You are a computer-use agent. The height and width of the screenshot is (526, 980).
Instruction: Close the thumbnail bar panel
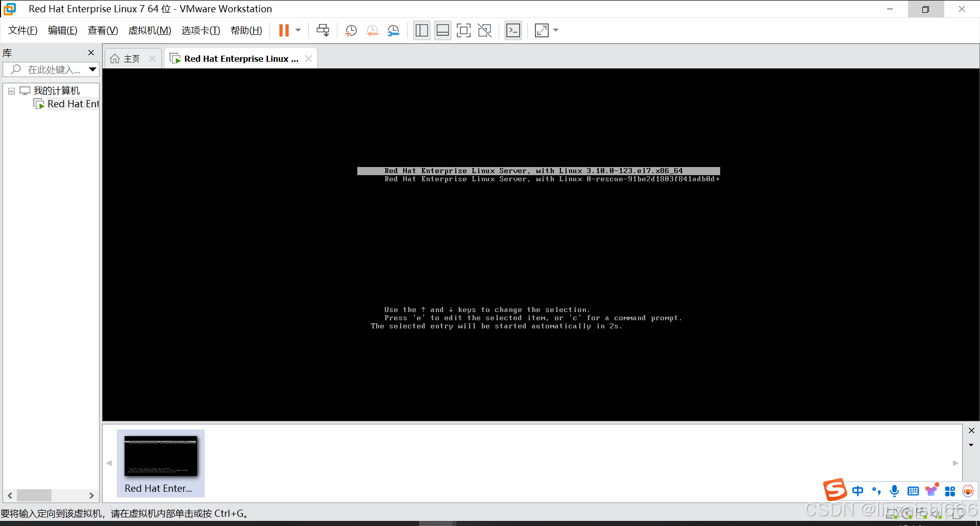coord(971,431)
